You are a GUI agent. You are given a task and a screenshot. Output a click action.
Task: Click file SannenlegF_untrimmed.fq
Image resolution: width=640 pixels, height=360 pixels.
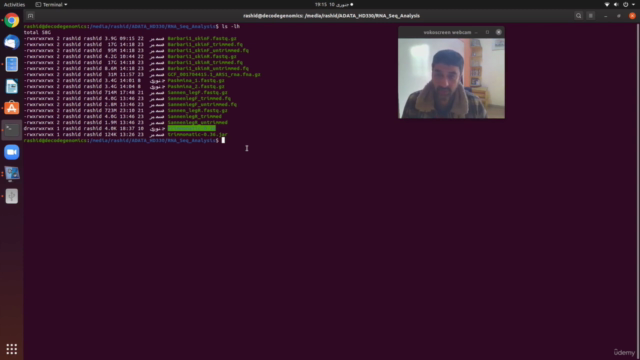click(202, 104)
